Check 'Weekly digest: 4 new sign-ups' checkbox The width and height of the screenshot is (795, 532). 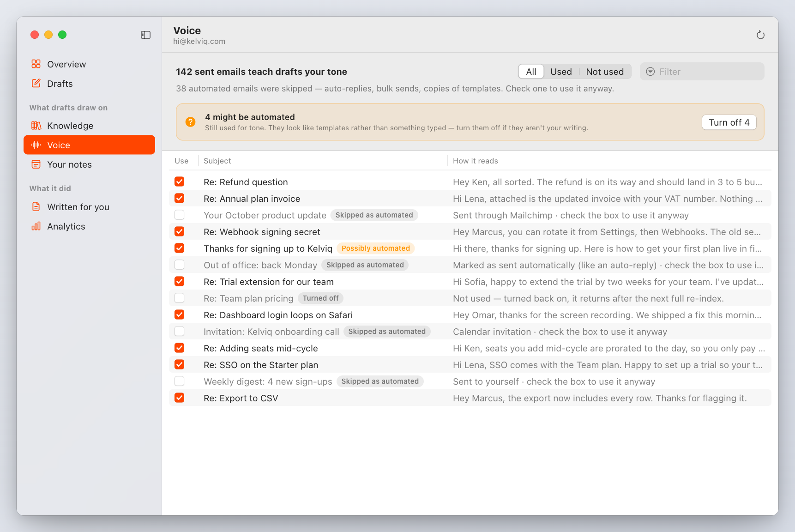pos(180,381)
